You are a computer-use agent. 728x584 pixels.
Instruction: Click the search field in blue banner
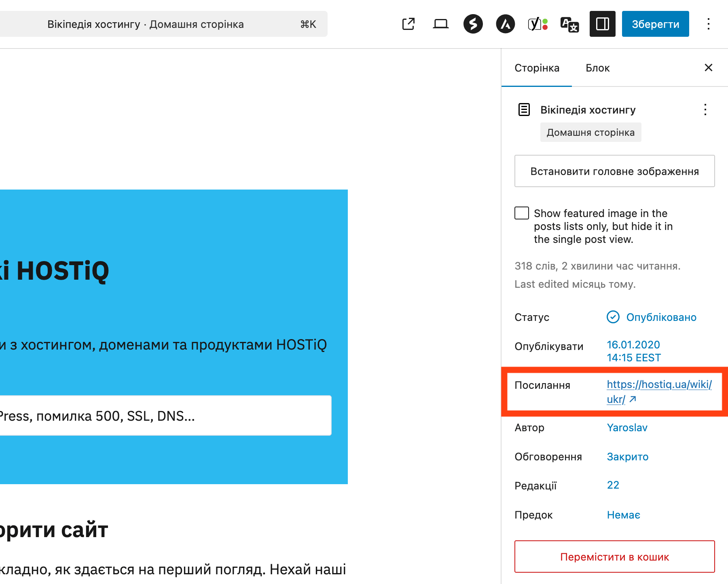[166, 415]
